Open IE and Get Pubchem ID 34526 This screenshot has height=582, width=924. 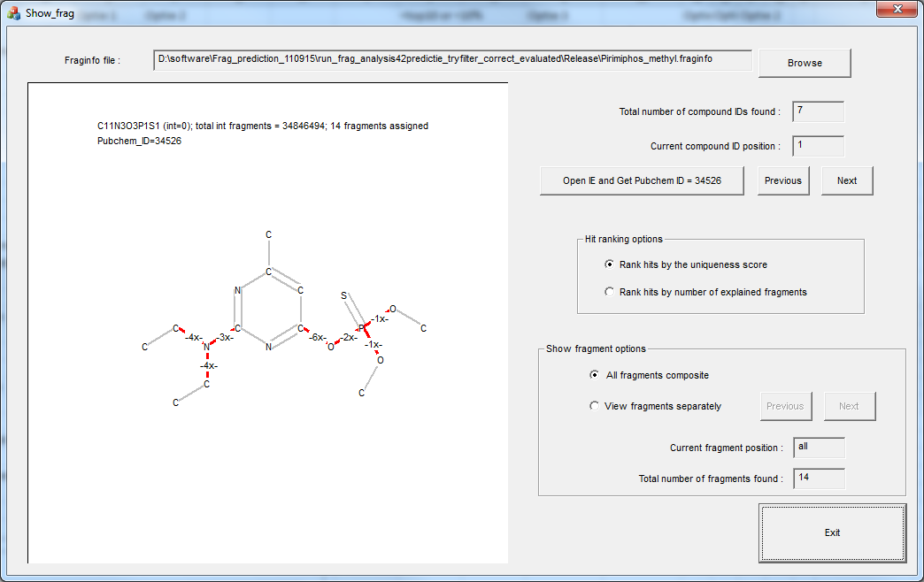tap(642, 180)
